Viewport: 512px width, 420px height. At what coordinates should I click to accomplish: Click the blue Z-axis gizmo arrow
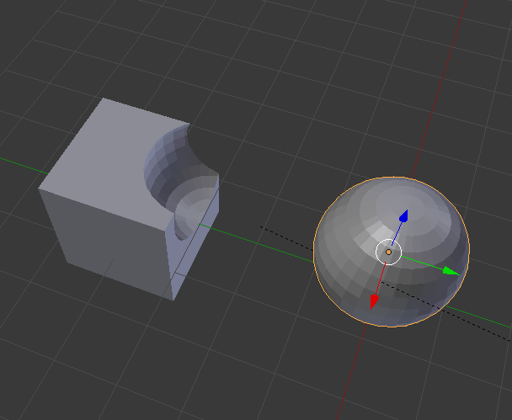[x=404, y=216]
